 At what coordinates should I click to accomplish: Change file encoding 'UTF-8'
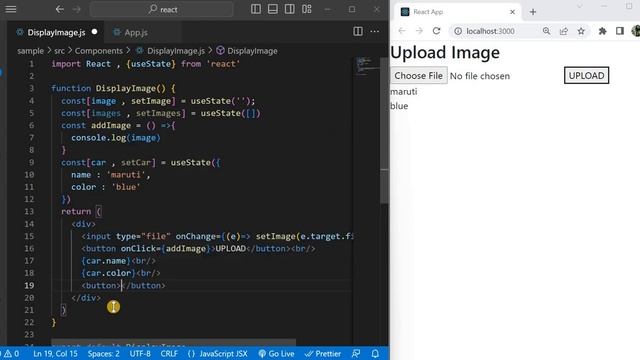140,353
